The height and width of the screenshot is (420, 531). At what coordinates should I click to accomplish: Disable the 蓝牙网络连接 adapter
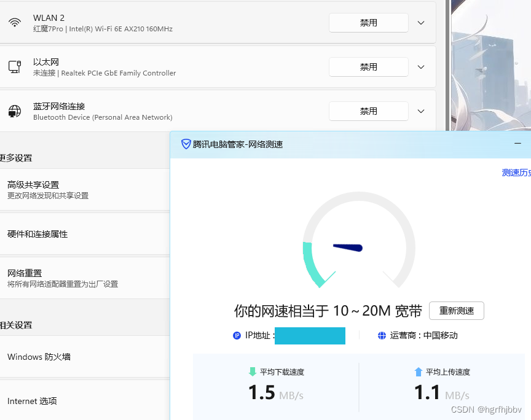(x=369, y=111)
